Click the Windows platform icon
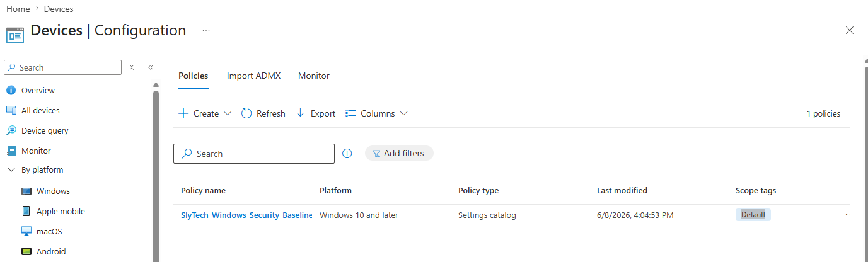This screenshot has height=262, width=868. pos(26,191)
